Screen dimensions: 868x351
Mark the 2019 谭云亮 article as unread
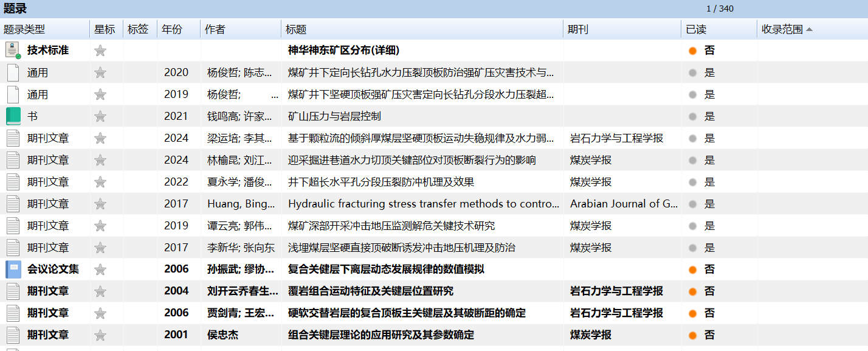click(x=692, y=226)
